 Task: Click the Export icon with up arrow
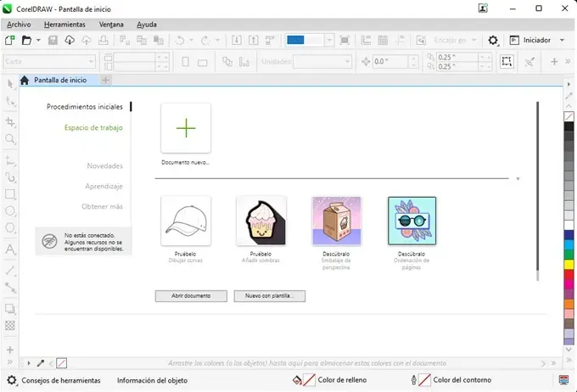click(x=254, y=40)
